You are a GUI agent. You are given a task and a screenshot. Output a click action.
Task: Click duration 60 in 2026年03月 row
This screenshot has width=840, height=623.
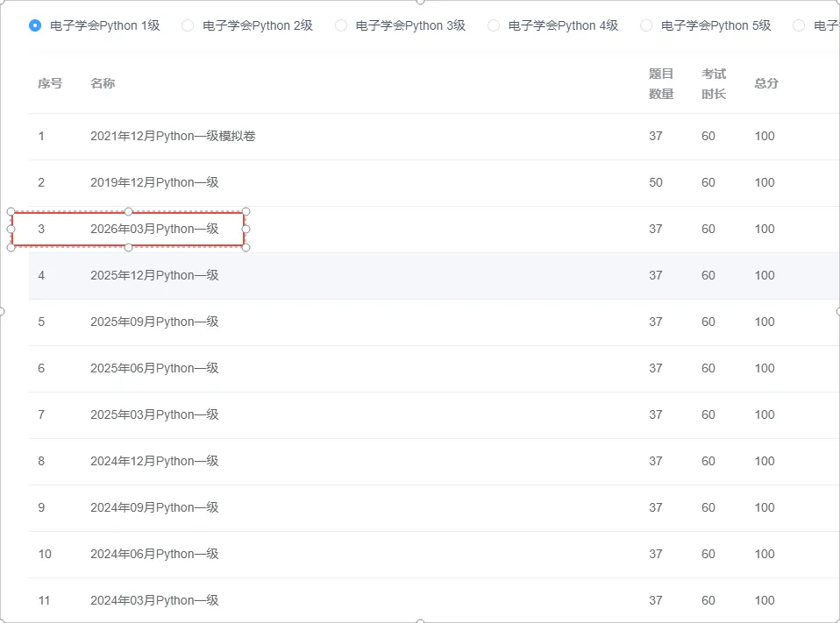pos(708,229)
